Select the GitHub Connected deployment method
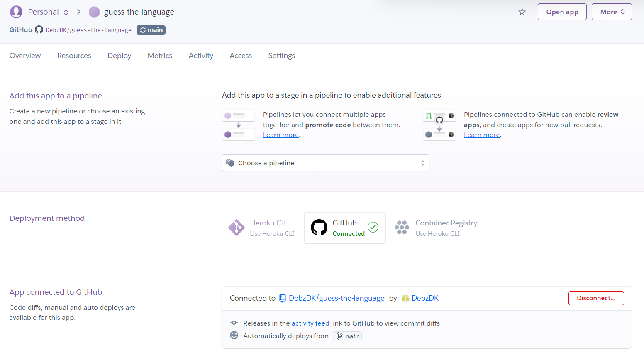This screenshot has height=360, width=644. [x=345, y=228]
